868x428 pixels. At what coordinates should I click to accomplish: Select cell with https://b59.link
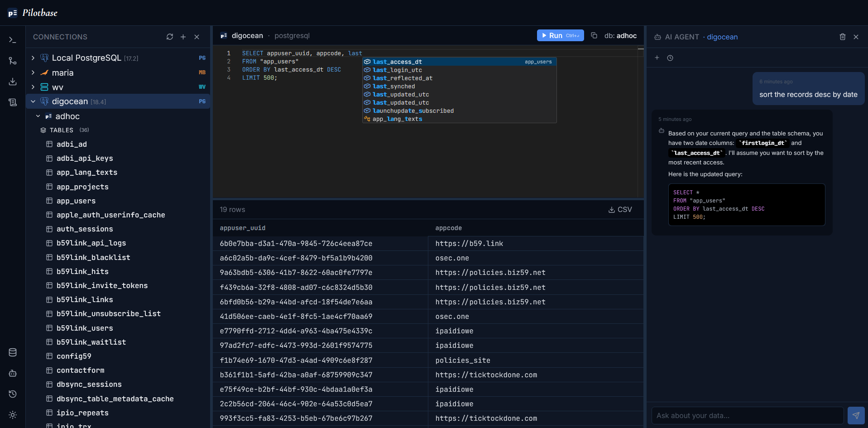pyautogui.click(x=536, y=243)
